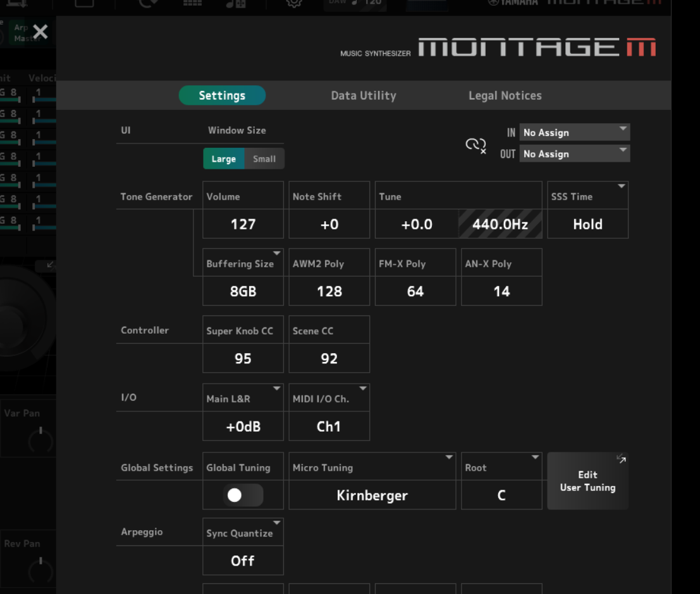Select Small window size
Image resolution: width=700 pixels, height=594 pixels.
coord(264,159)
